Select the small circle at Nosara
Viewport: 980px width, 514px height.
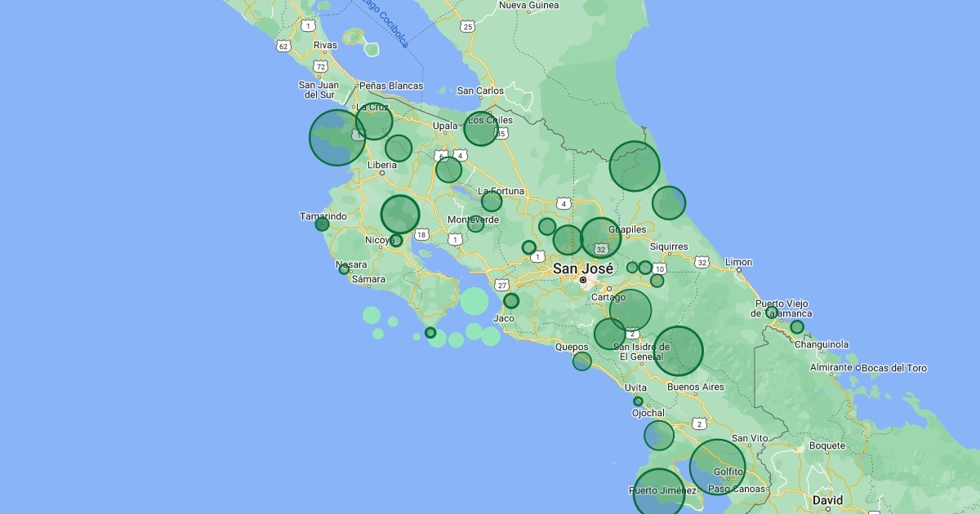344,269
